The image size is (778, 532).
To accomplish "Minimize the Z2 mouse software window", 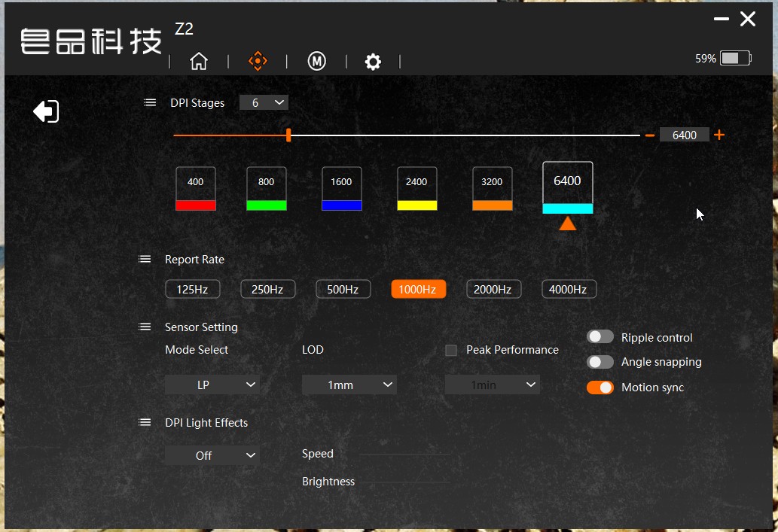I will [x=721, y=19].
